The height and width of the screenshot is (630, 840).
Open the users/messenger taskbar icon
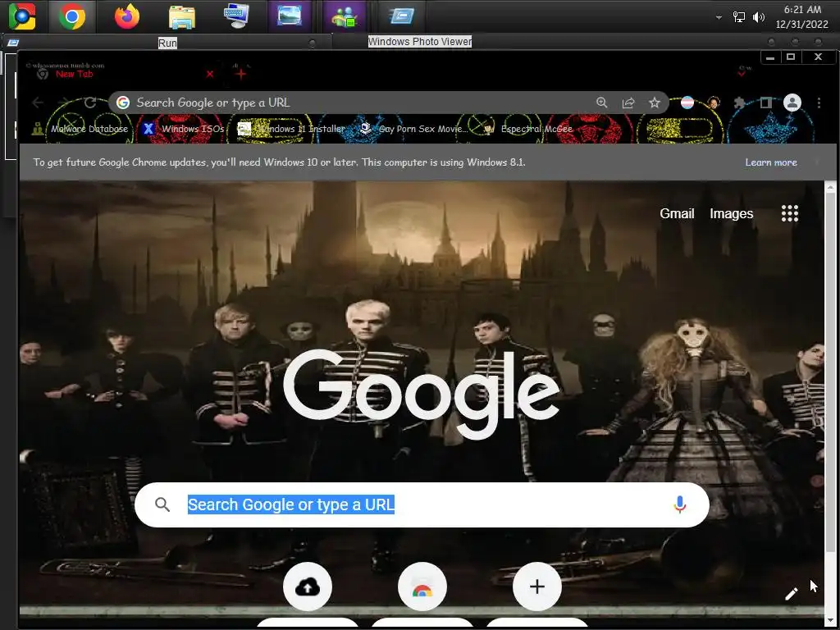(x=345, y=16)
